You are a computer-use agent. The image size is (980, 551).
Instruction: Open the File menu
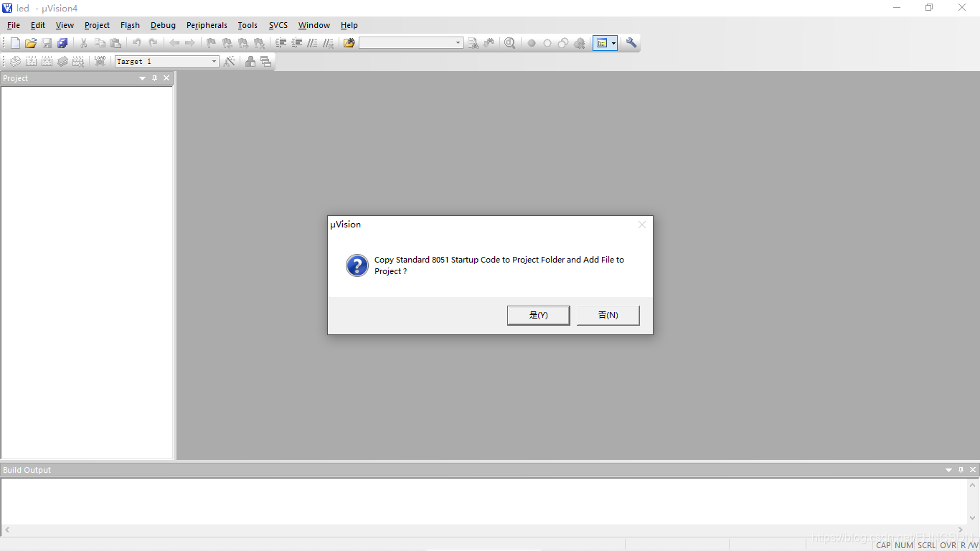coord(14,25)
